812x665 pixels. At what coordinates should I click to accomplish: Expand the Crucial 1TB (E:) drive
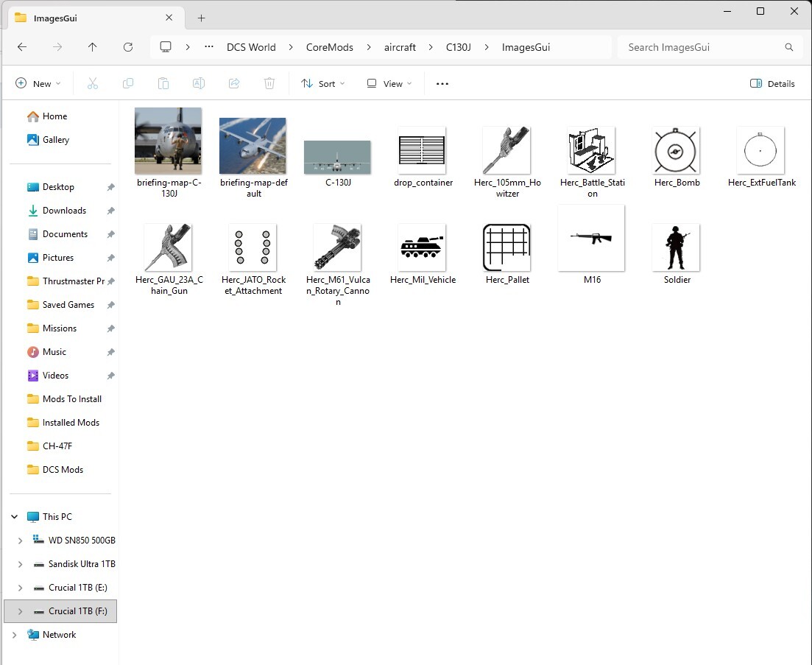[20, 588]
